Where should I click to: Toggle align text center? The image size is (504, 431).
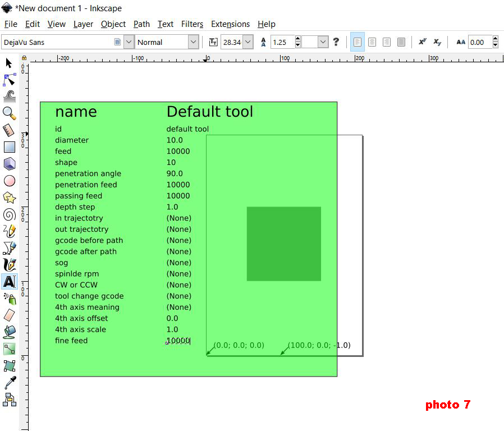(x=372, y=42)
